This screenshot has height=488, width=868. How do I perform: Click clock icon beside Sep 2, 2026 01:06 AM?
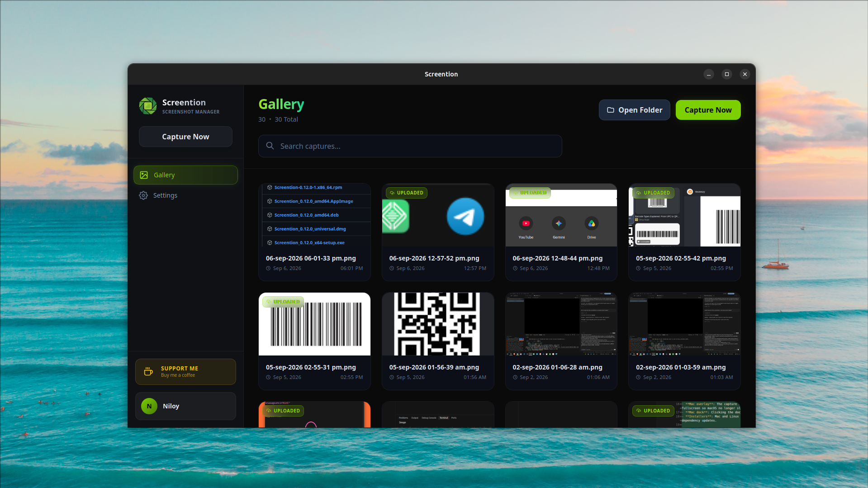(x=515, y=377)
